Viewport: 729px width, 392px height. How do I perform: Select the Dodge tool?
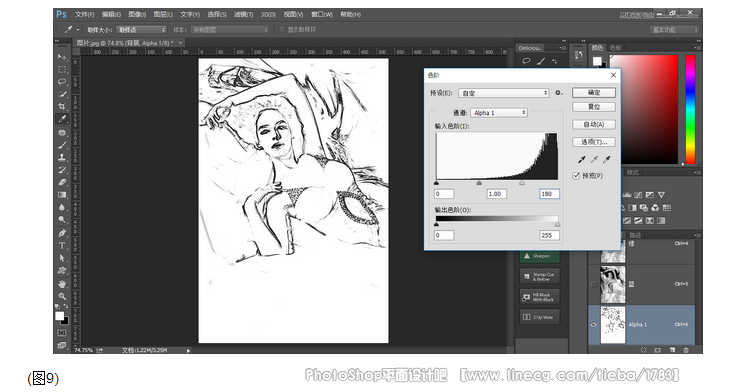pos(62,219)
